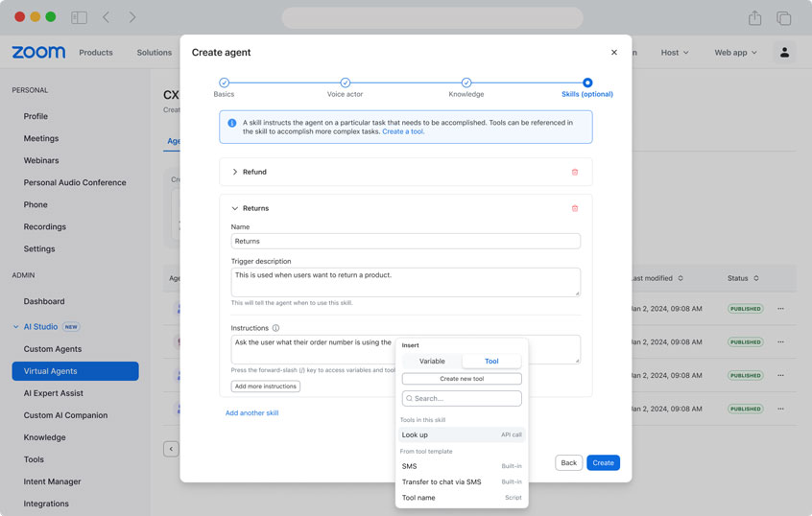The image size is (812, 516).
Task: Collapse the Returns skill
Action: click(x=234, y=208)
